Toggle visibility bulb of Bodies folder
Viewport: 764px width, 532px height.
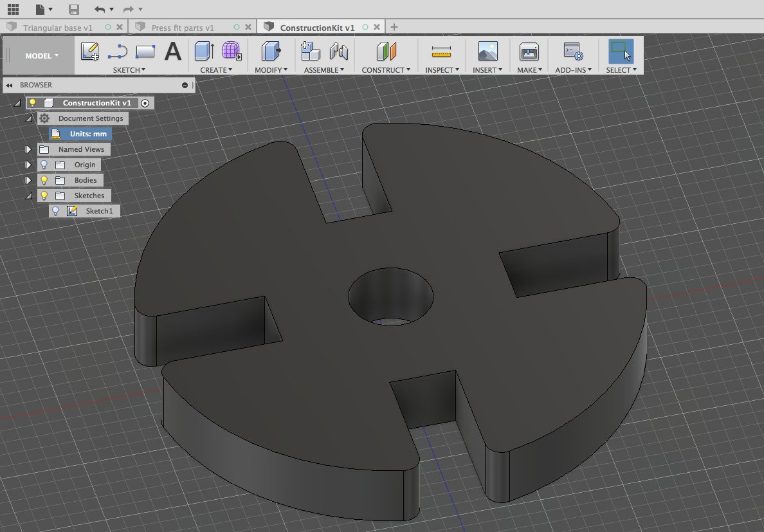coord(44,180)
